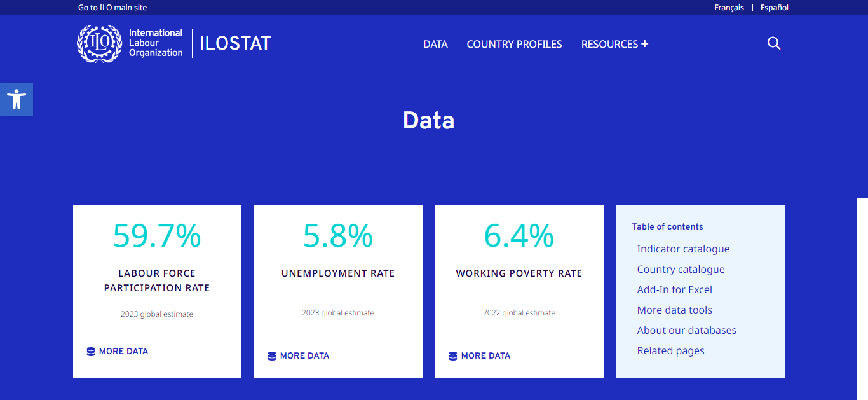868x400 pixels.
Task: Switch site language to Français
Action: [729, 8]
